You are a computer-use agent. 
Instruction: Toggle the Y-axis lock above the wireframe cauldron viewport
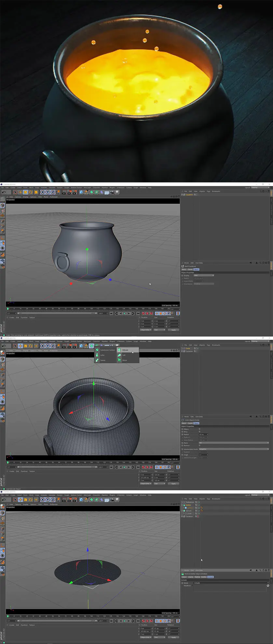click(x=48, y=346)
